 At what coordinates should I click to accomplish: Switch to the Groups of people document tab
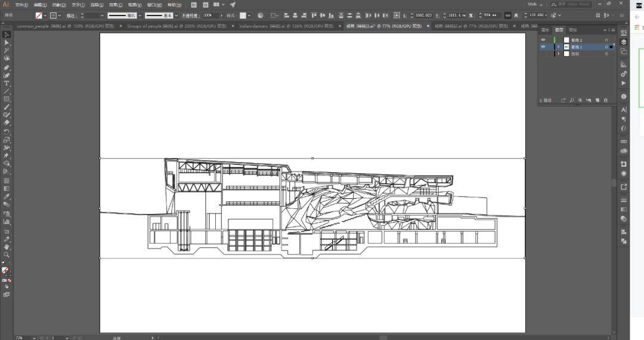[x=177, y=26]
